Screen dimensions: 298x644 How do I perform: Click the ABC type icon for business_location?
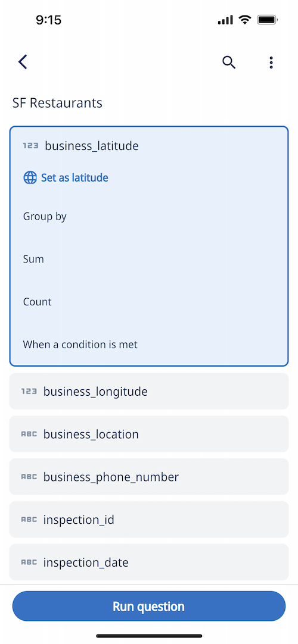point(29,434)
